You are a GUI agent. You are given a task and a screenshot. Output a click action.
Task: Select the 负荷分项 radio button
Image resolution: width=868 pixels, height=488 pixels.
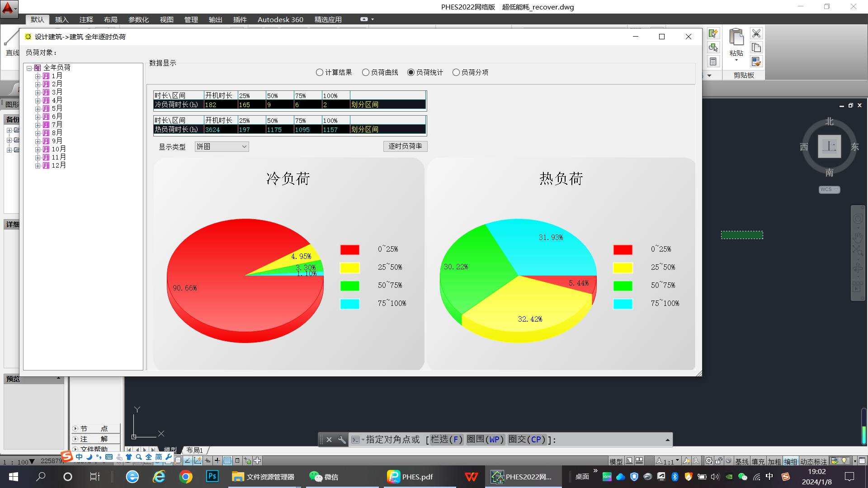[456, 72]
